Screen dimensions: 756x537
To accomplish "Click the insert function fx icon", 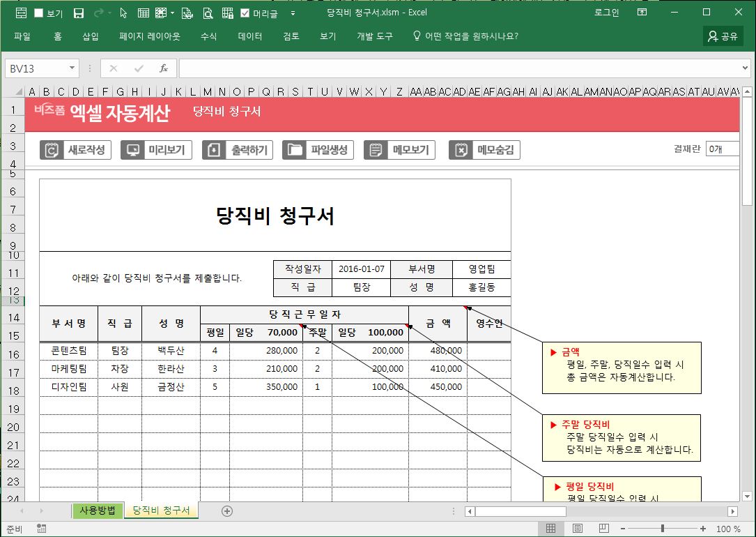I will tap(164, 68).
